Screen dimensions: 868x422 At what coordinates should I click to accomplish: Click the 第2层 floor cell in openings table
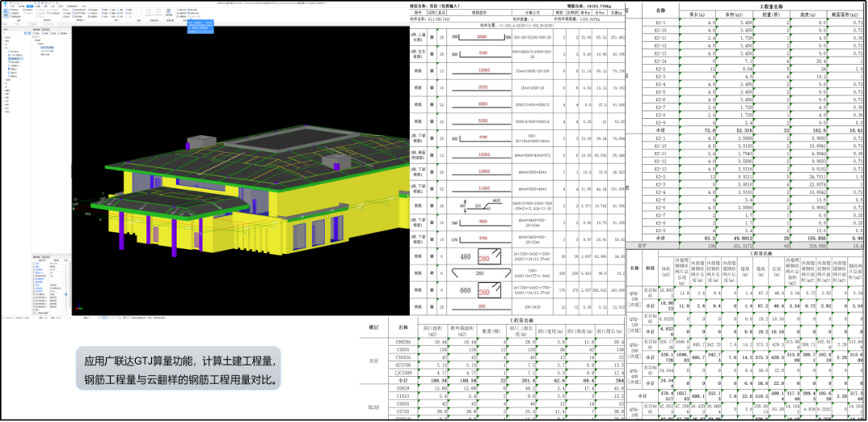pyautogui.click(x=374, y=407)
